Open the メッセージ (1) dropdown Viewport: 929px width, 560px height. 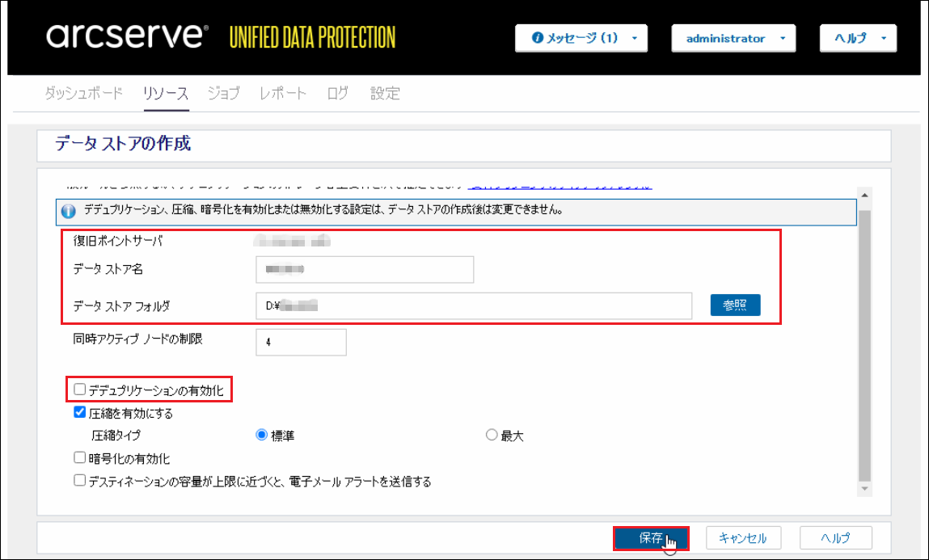tap(581, 39)
